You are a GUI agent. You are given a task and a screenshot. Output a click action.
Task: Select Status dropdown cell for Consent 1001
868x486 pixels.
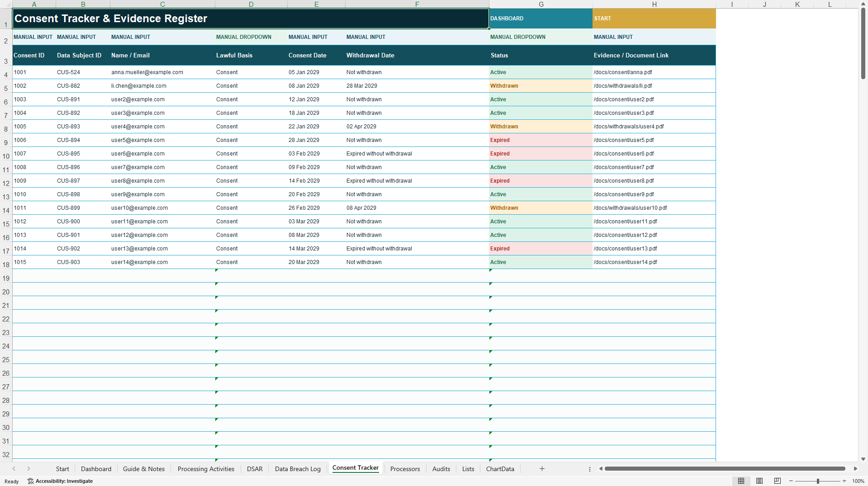click(x=541, y=72)
